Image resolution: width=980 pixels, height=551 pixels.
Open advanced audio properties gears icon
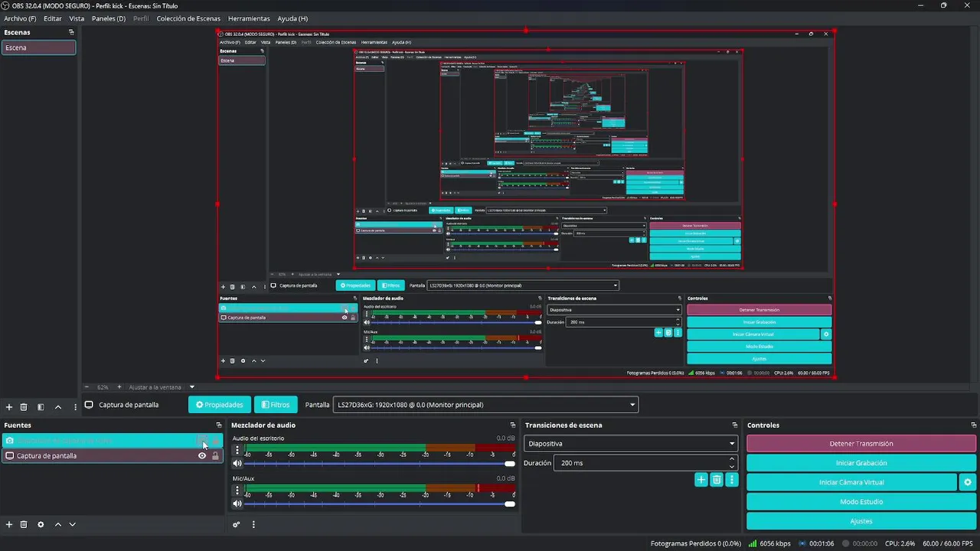237,524
